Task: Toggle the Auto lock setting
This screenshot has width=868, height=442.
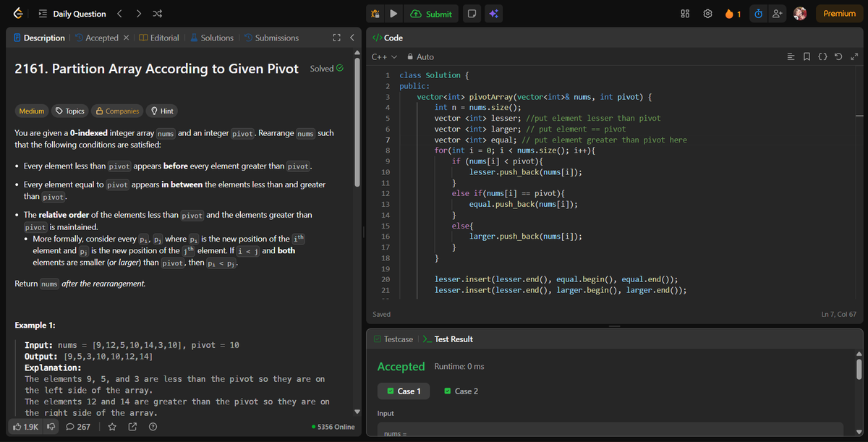Action: [x=420, y=56]
